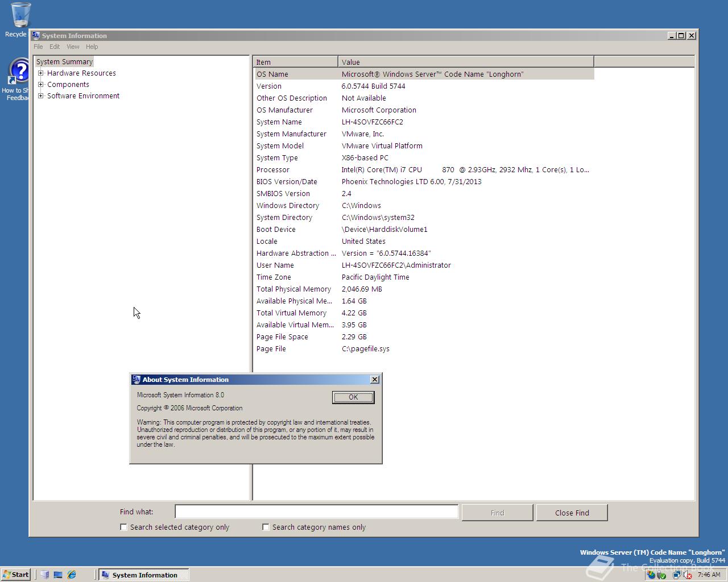Click the Find button

[x=497, y=513]
